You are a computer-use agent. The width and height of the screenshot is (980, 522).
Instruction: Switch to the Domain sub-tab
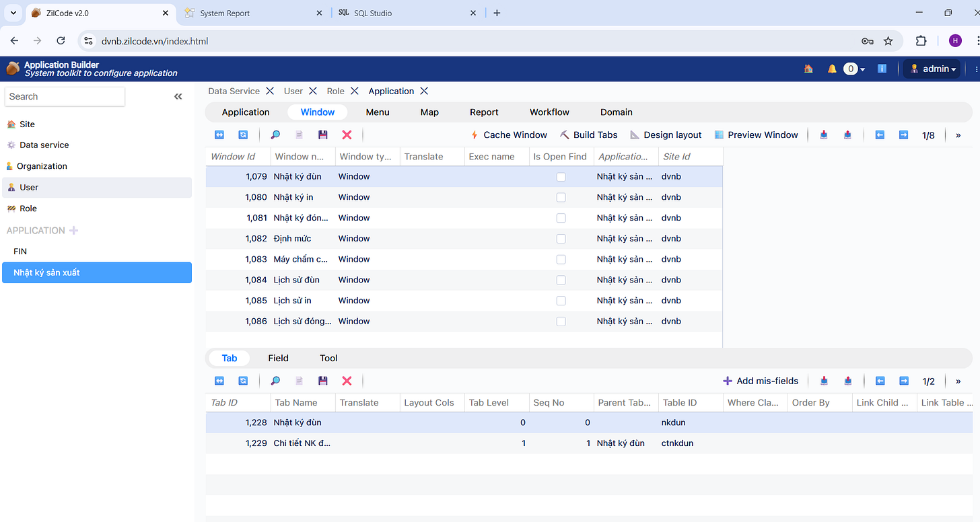click(x=617, y=112)
